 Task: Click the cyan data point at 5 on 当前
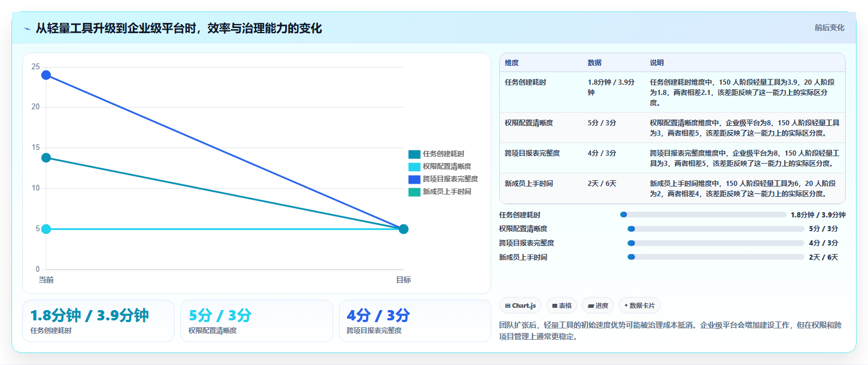[46, 229]
